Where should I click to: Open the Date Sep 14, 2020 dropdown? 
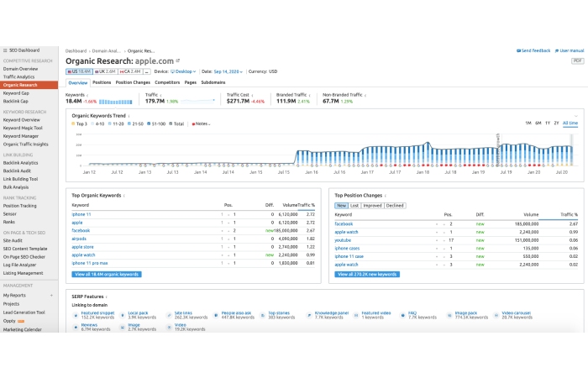pos(228,71)
